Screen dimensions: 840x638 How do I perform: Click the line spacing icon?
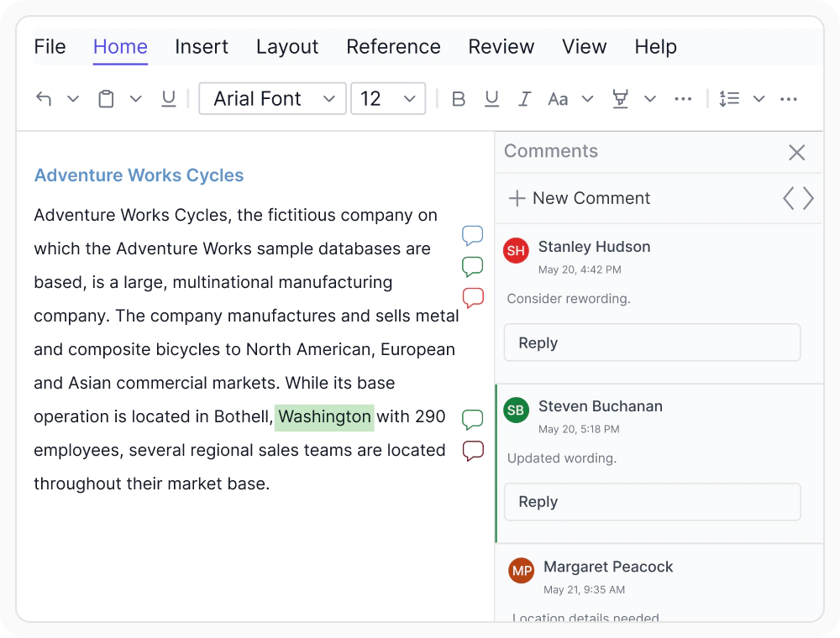tap(729, 99)
